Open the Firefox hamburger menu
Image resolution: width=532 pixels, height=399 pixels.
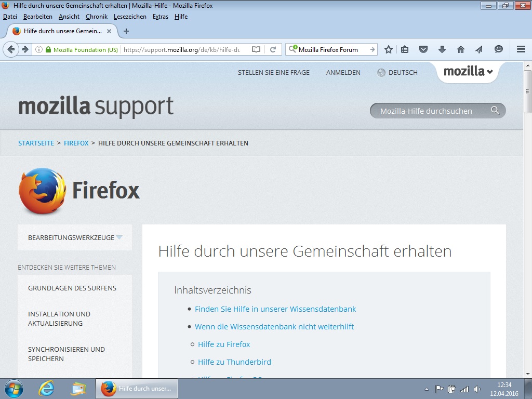(x=521, y=49)
